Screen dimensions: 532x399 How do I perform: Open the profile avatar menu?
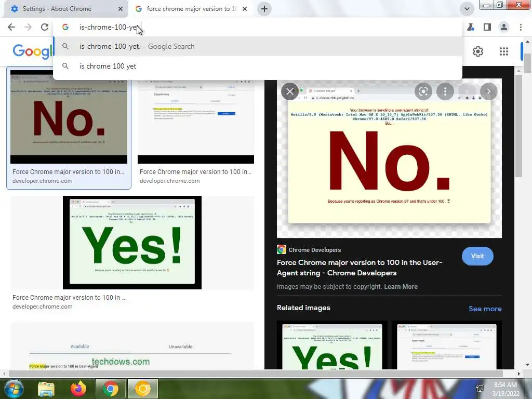[504, 27]
